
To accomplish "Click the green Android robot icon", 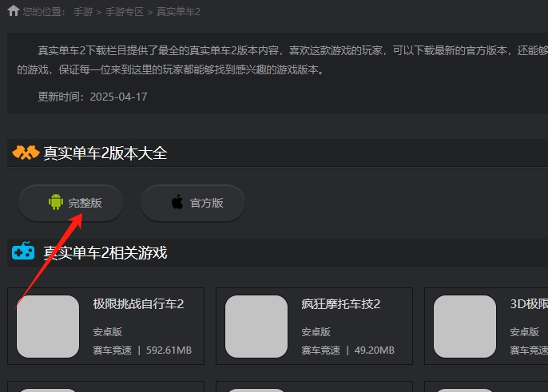I will [x=55, y=203].
